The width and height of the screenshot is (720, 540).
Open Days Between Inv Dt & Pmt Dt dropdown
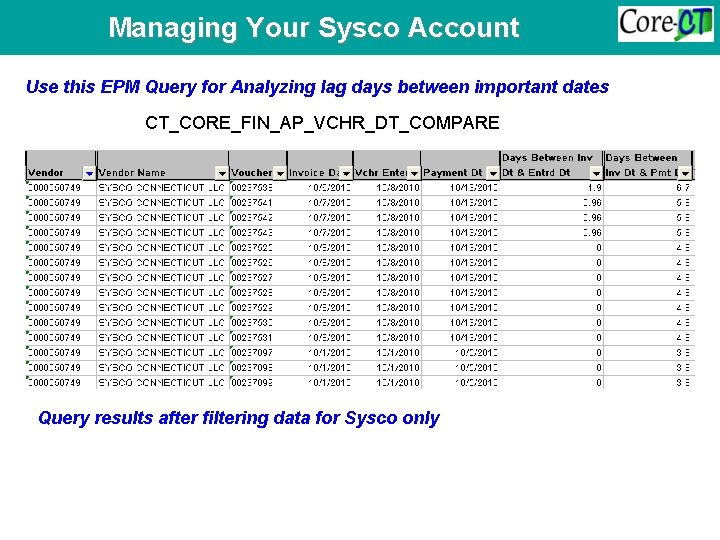pos(685,173)
